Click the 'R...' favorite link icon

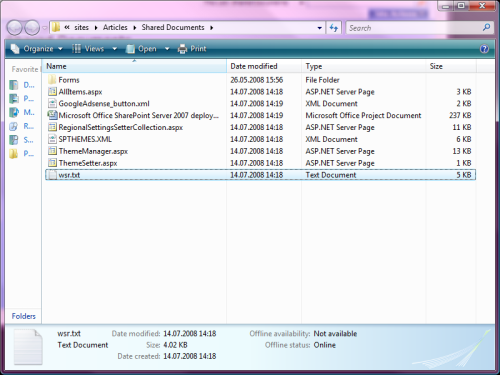tap(14, 126)
